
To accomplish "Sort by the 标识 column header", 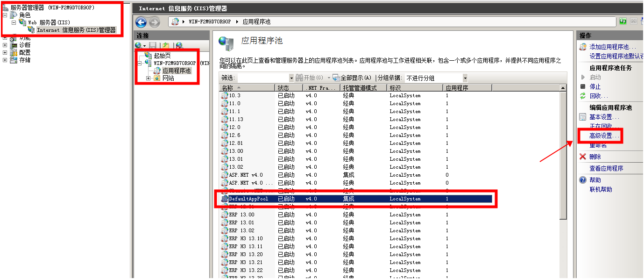I will click(415, 88).
